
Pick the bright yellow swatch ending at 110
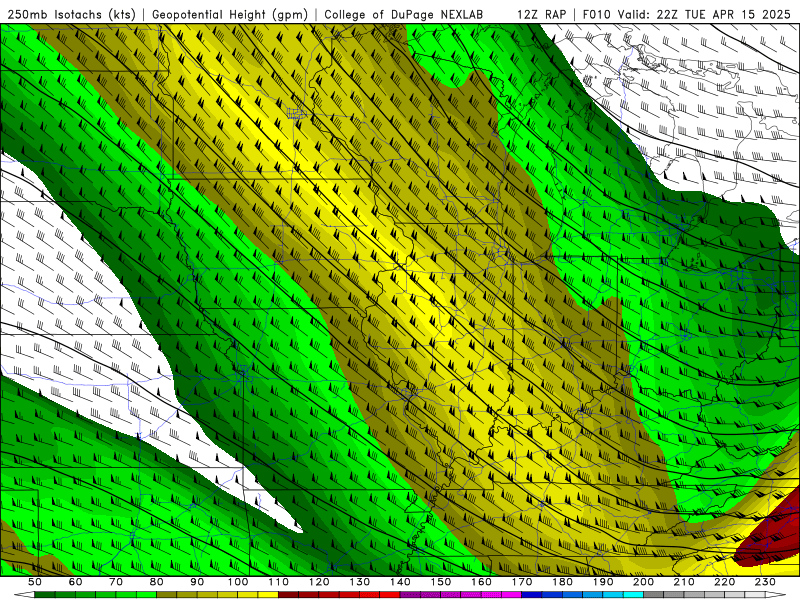click(268, 595)
